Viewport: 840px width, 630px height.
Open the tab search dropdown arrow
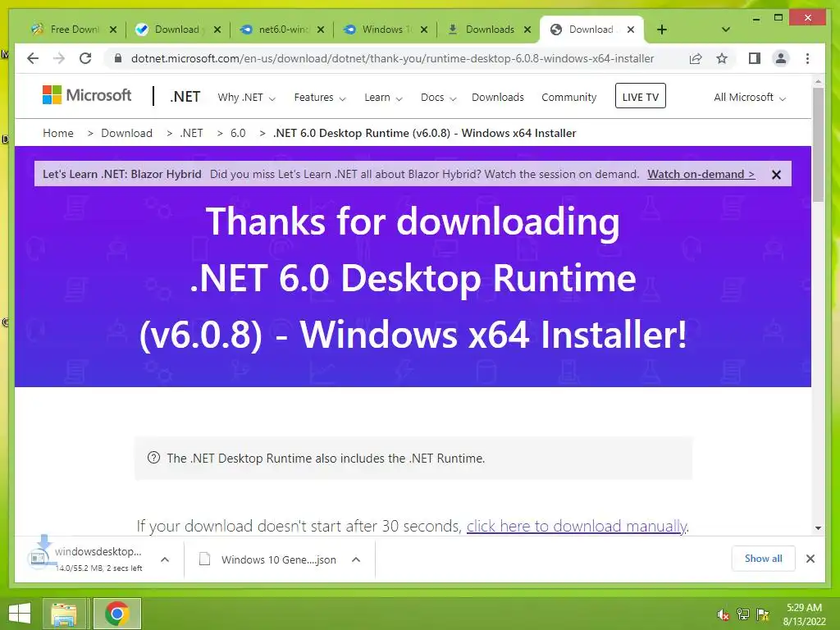point(726,30)
